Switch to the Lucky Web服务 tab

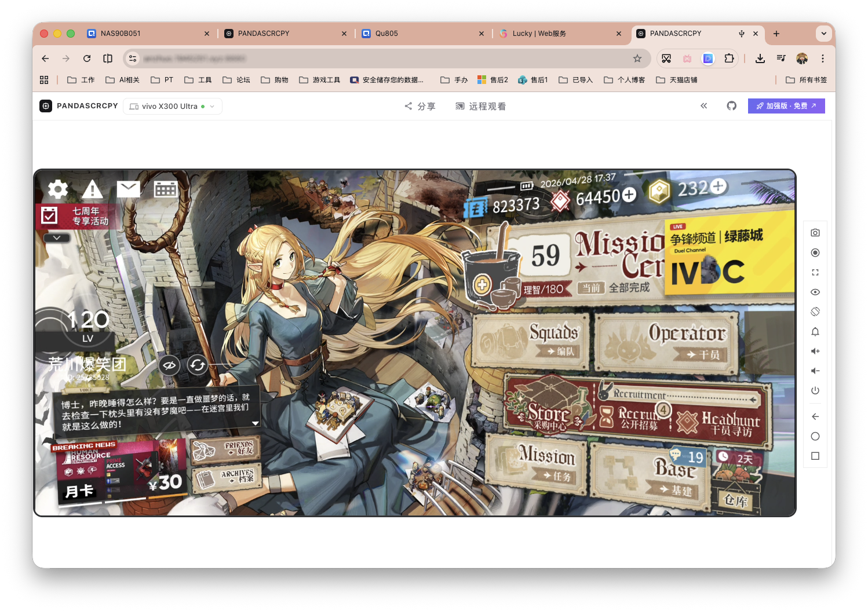tap(539, 34)
